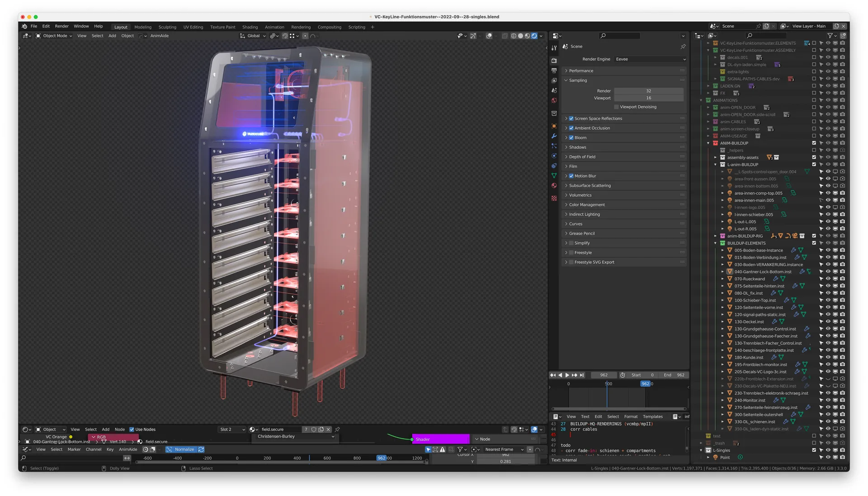The width and height of the screenshot is (868, 496).
Task: Toggle viewport overlays icon
Action: pyautogui.click(x=489, y=36)
